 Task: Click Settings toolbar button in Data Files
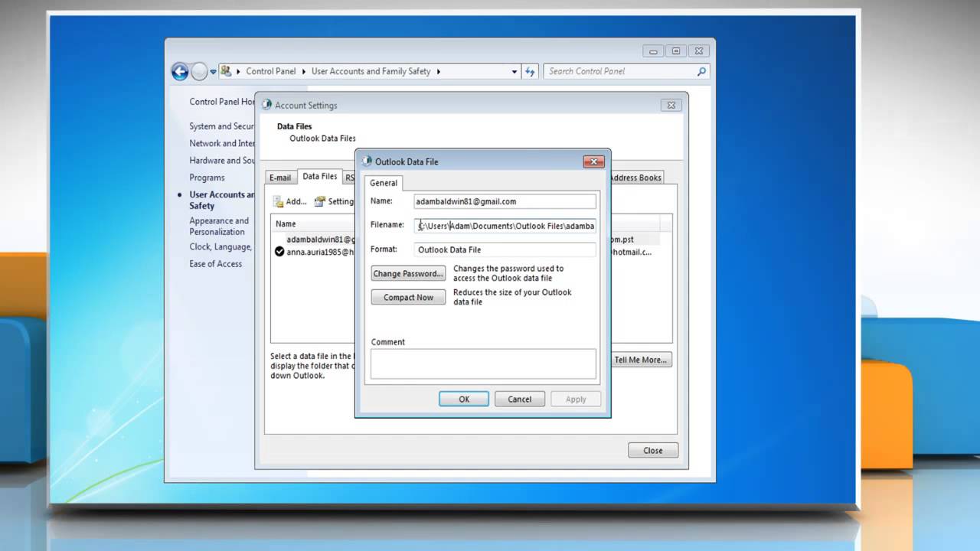pyautogui.click(x=335, y=201)
